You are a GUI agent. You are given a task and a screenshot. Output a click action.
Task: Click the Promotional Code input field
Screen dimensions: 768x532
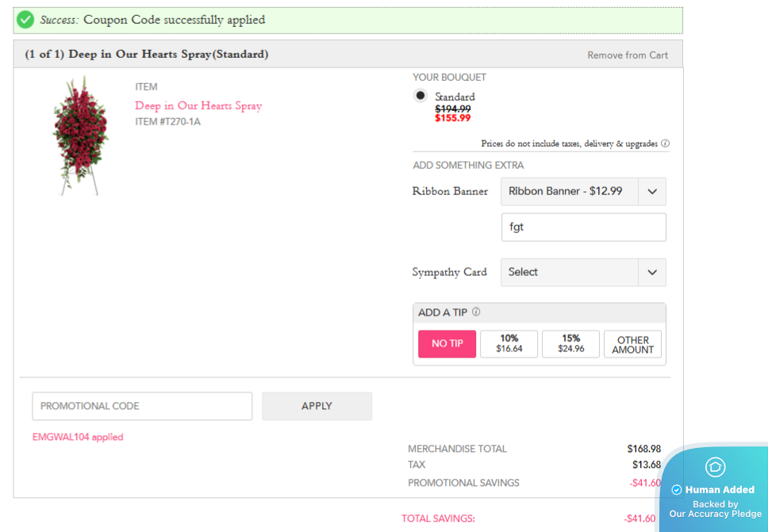coord(142,406)
